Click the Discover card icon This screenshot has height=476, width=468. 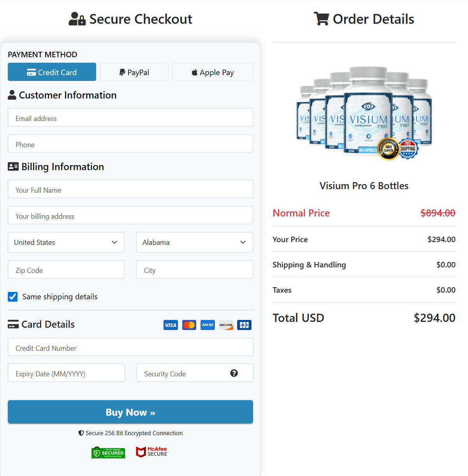226,325
